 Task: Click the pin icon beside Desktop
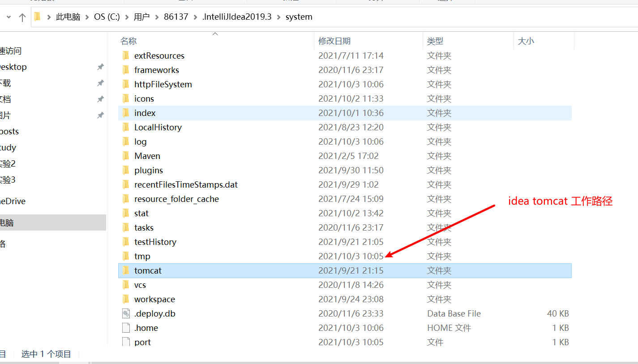(x=100, y=67)
